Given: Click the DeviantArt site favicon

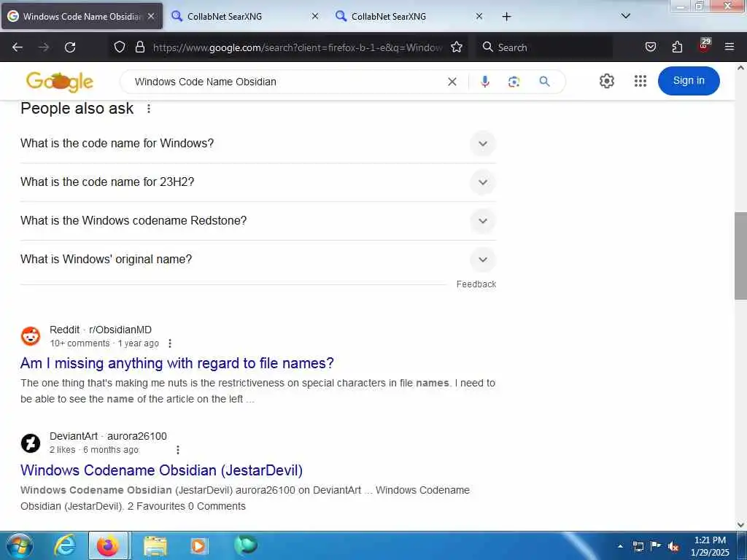Looking at the screenshot, I should 31,443.
